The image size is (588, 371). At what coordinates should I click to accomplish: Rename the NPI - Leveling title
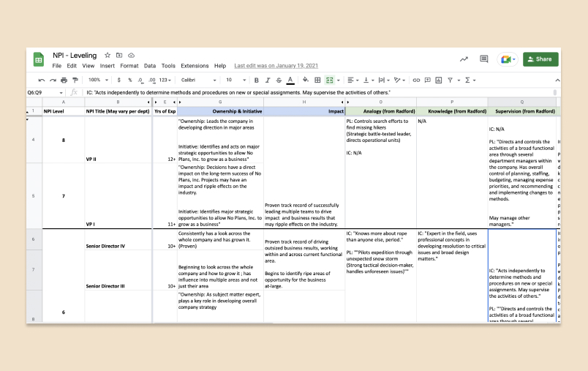click(75, 56)
